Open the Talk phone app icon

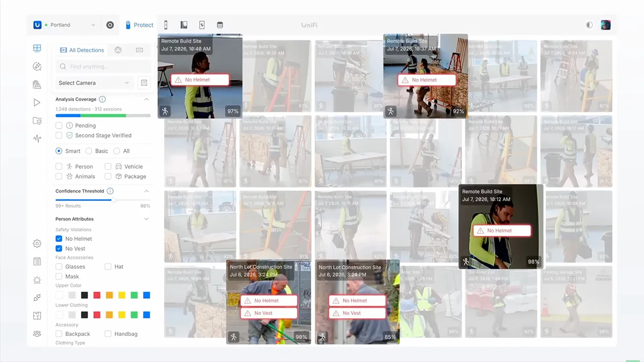(184, 25)
